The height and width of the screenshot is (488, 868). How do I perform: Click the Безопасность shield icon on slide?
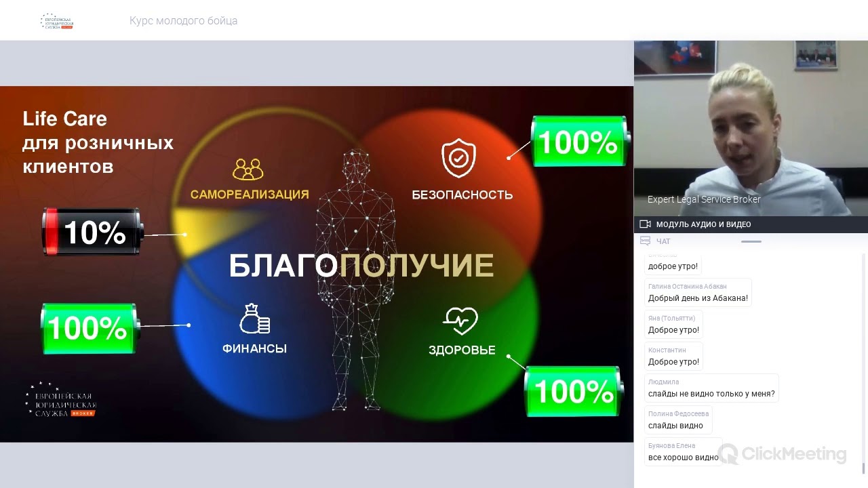[459, 159]
